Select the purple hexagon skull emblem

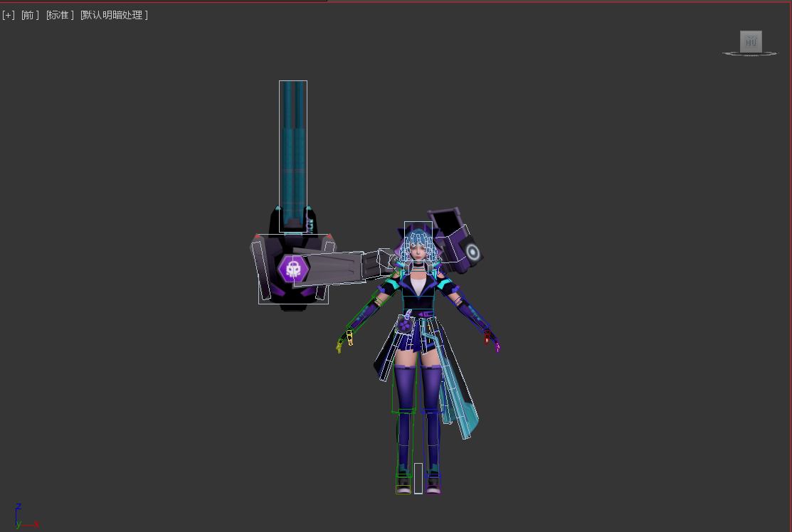click(292, 268)
